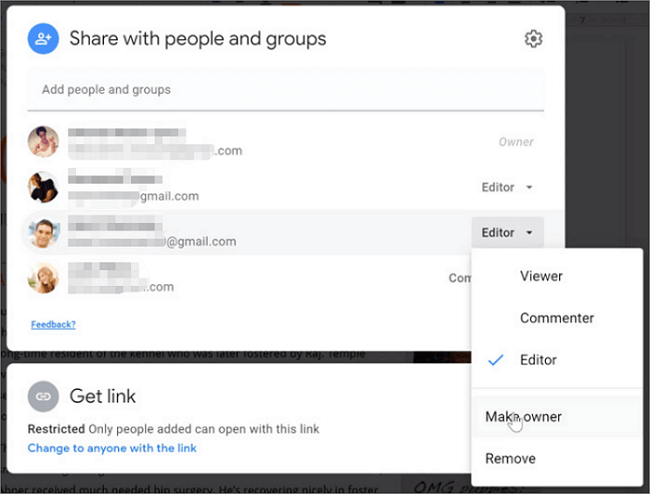Click the second user's profile avatar
Viewport: 650px width, 494px height.
tap(43, 187)
